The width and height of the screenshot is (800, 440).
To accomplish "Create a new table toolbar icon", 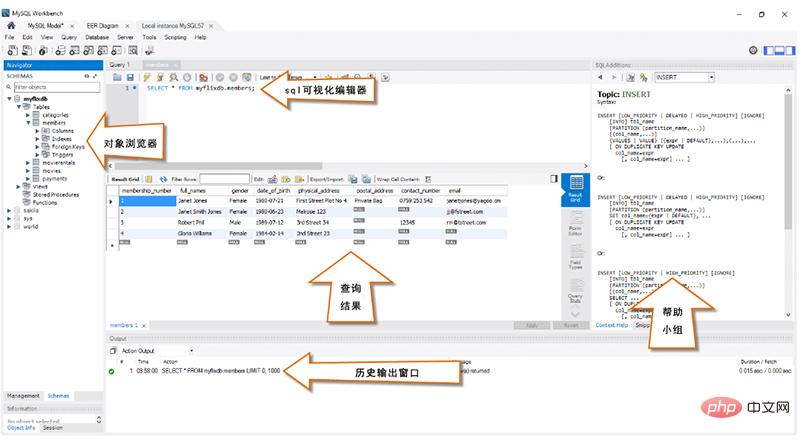I will pos(74,50).
